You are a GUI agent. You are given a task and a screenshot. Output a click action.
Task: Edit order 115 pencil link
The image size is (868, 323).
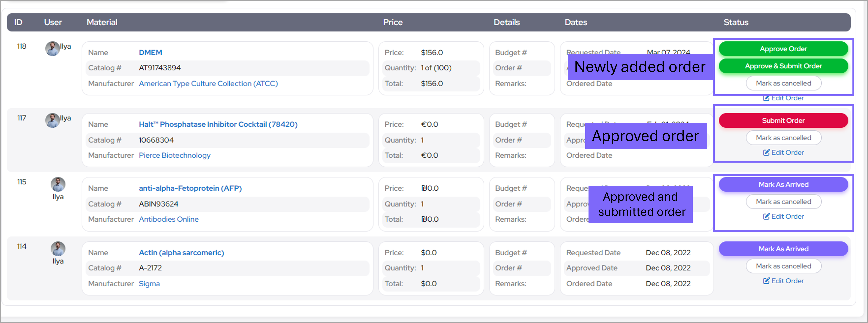pos(783,216)
